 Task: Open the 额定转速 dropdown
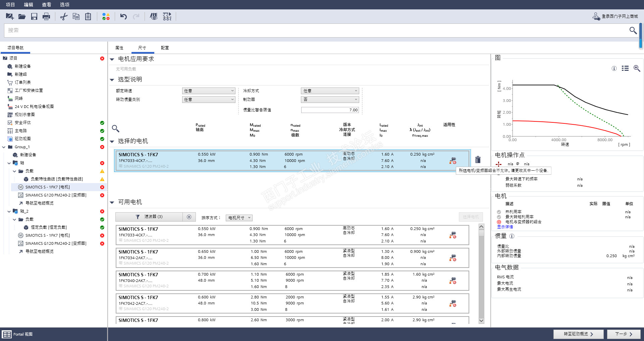[209, 91]
